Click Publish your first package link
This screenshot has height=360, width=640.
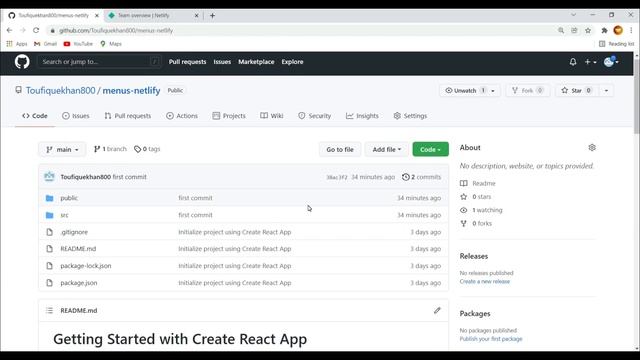pyautogui.click(x=491, y=339)
